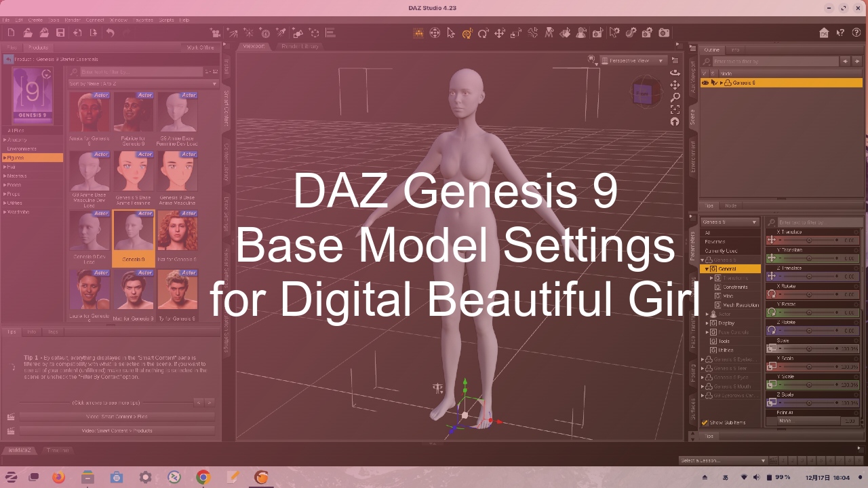Open the Sort by Name dropdown
The image size is (868, 488).
[x=143, y=83]
